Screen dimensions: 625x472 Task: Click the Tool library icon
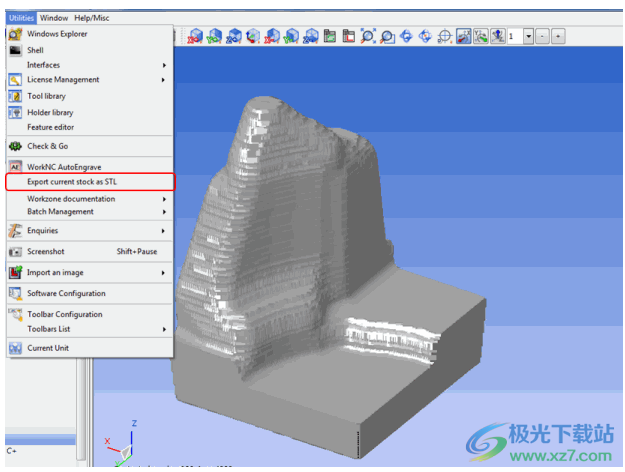tap(15, 96)
